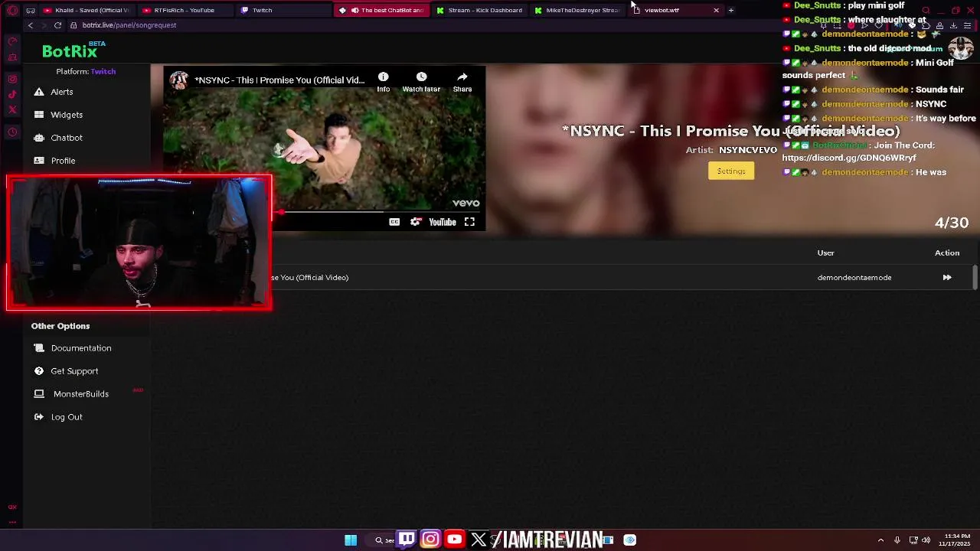Click the microphone tray icon

click(x=897, y=540)
